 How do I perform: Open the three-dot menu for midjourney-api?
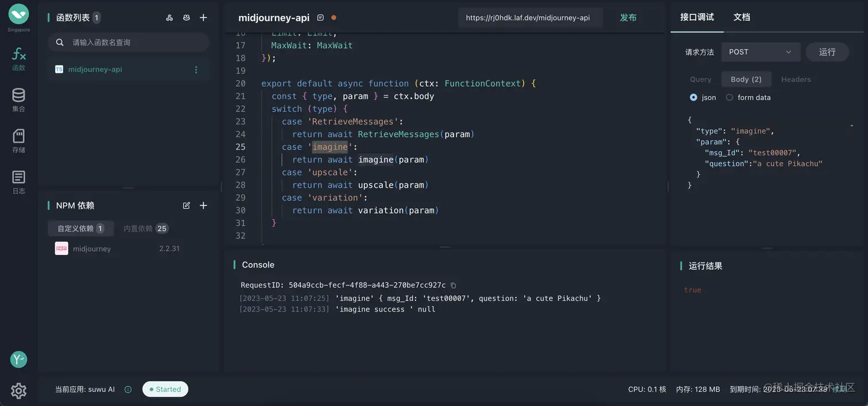pyautogui.click(x=196, y=69)
